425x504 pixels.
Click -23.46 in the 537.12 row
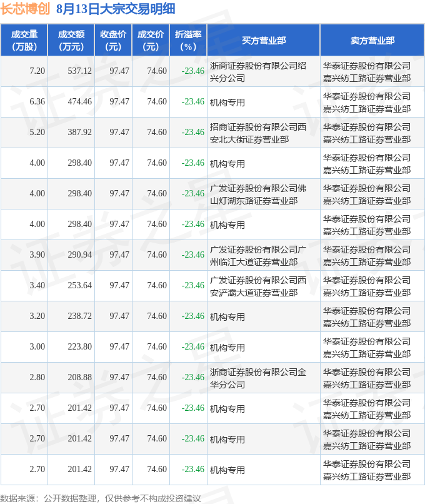(x=193, y=71)
